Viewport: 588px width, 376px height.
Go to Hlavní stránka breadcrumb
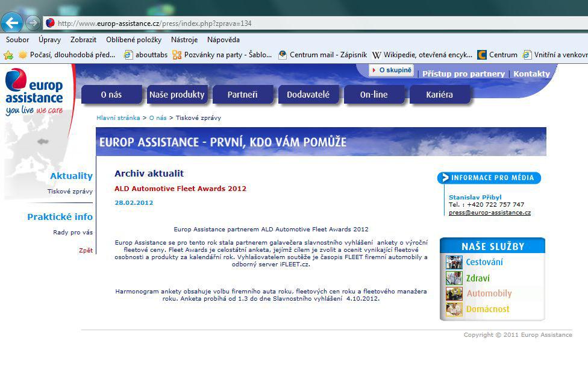tap(118, 118)
